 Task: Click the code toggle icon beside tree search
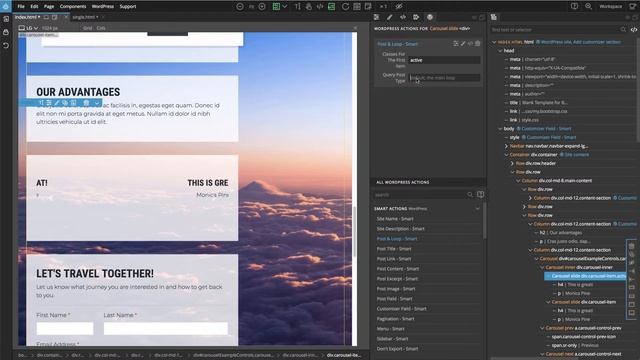[x=633, y=29]
